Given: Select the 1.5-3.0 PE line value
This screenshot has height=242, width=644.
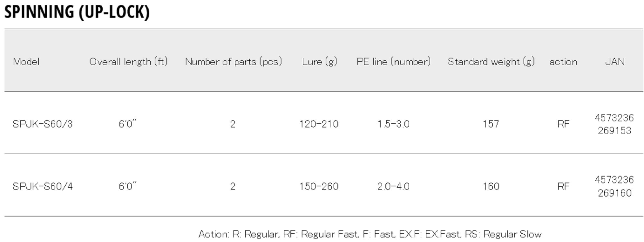Looking at the screenshot, I should coord(393,124).
